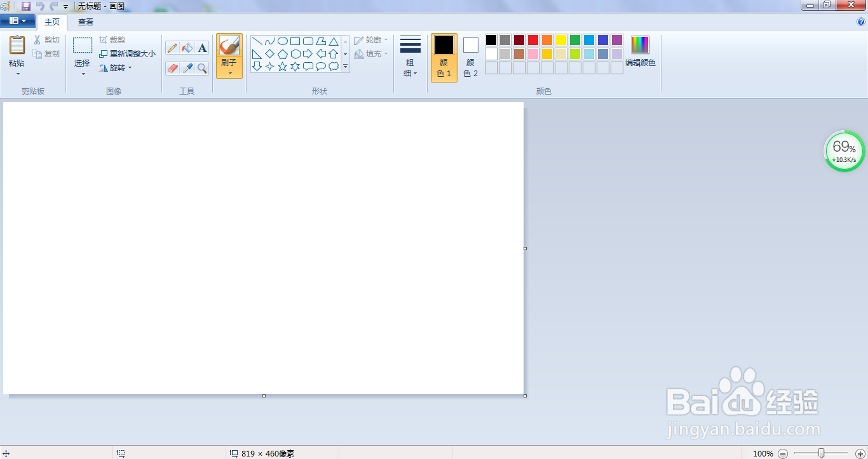Switch to the 主页 tab

(x=52, y=22)
